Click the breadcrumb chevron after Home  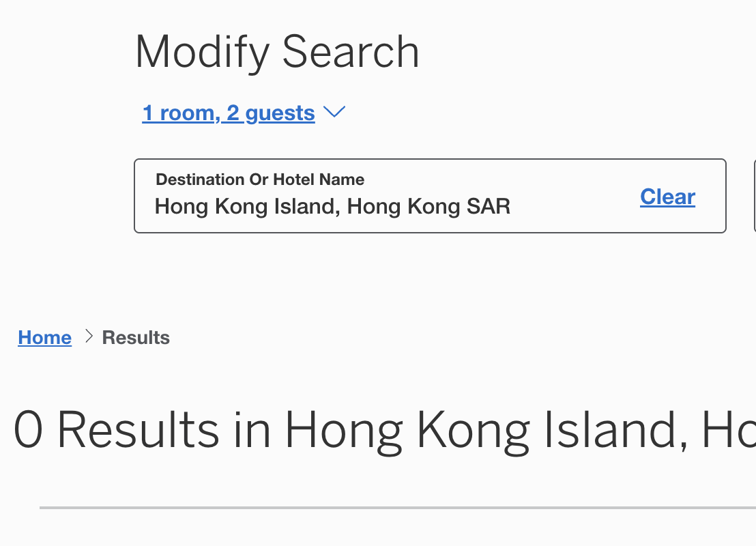click(x=88, y=337)
